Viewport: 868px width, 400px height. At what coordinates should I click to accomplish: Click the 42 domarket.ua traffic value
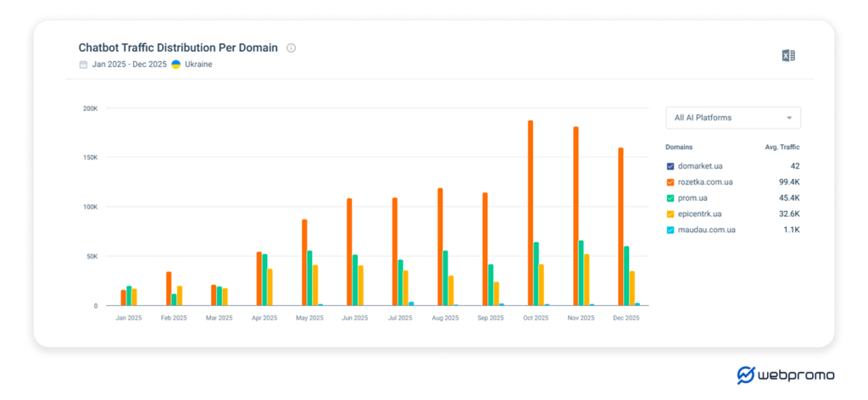coord(795,166)
